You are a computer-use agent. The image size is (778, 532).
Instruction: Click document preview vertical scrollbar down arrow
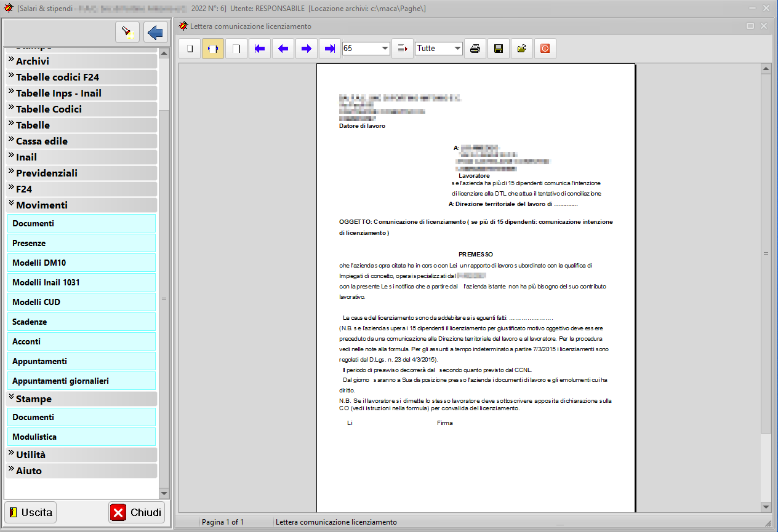point(766,507)
